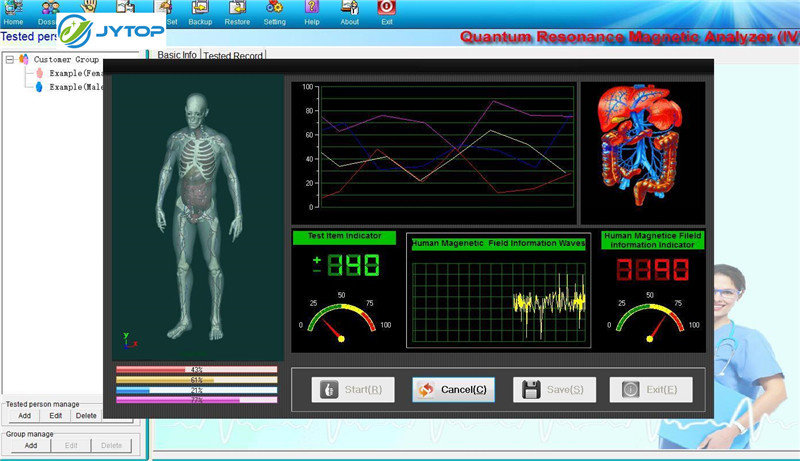The image size is (800, 461).
Task: Click the blue male icon beside Example(Male)
Action: coord(39,87)
